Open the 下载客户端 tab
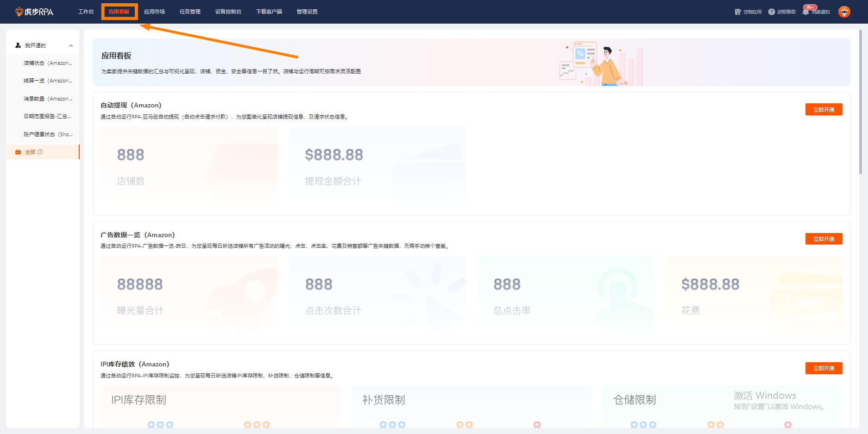This screenshot has width=868, height=434. point(269,12)
